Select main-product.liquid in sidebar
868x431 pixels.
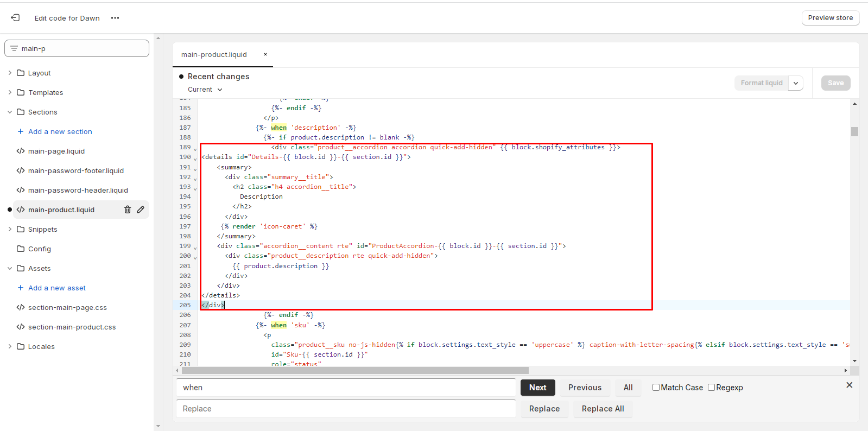[61, 210]
